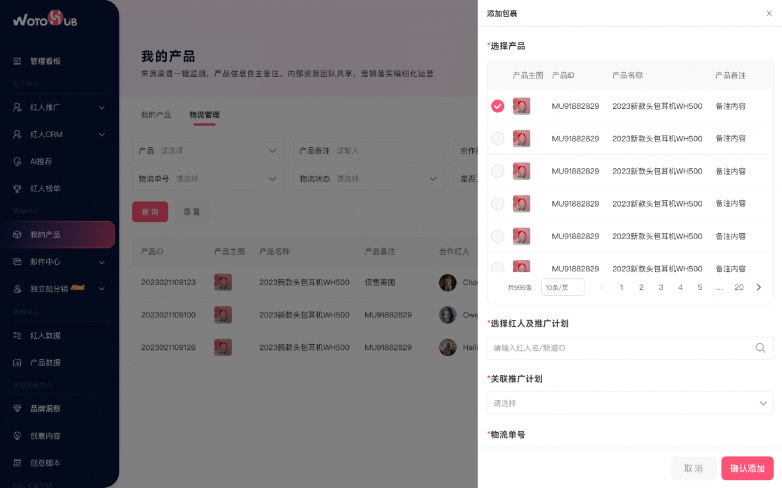The width and height of the screenshot is (782, 488).
Task: Close the 添加包裹 panel with X
Action: coord(769,13)
